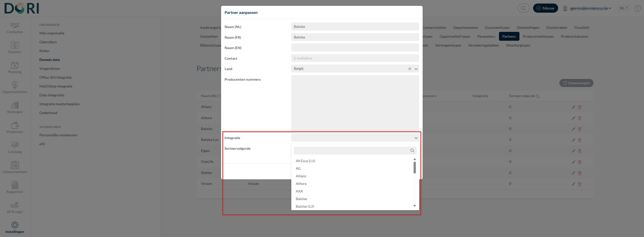This screenshot has width=644, height=237.
Task: Collapse the Integratie dropdown chevron
Action: point(416,138)
